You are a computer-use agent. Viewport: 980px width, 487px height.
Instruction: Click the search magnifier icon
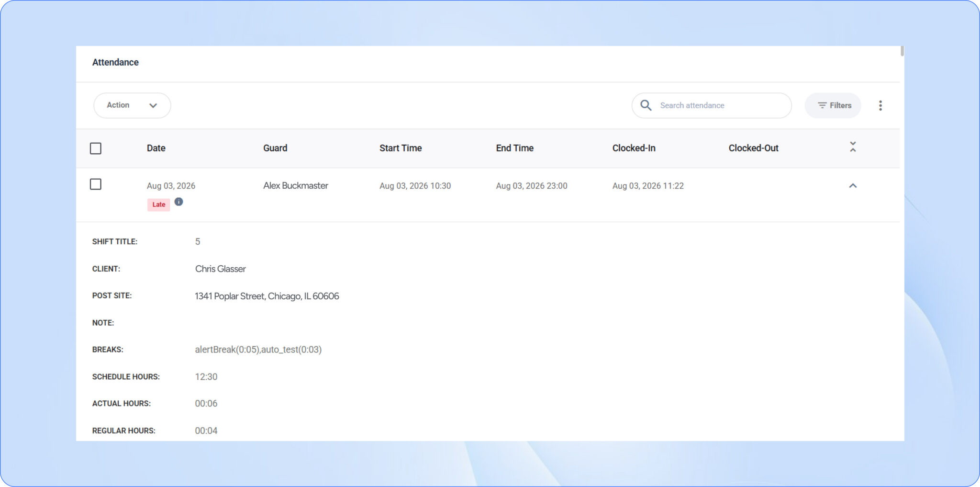(x=646, y=105)
